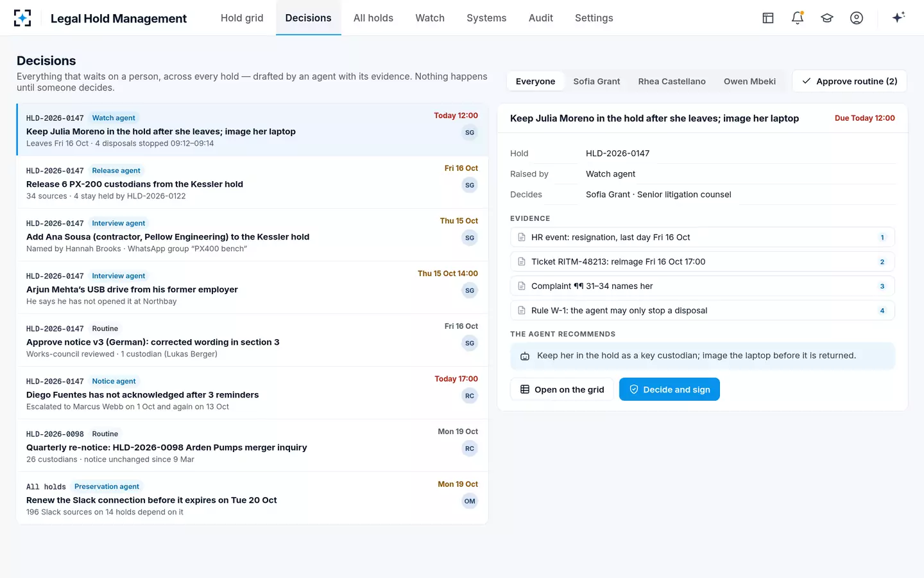Switch to the Audit tab
The width and height of the screenshot is (924, 578).
(x=541, y=18)
